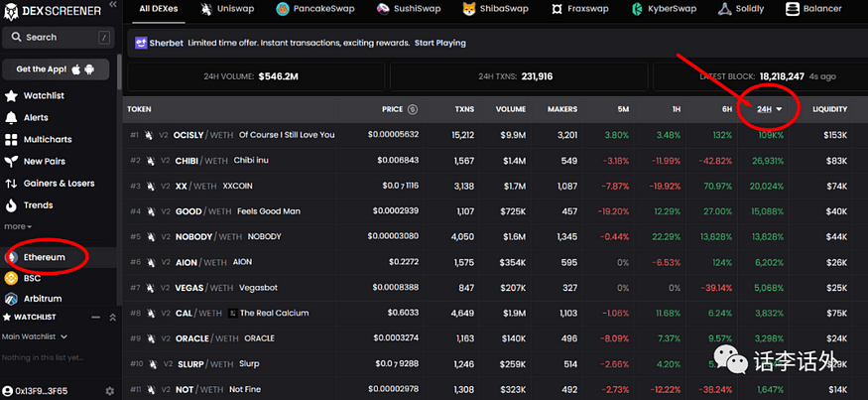Follow the Start Playing link
Viewport: 868px width, 400px height.
pyautogui.click(x=440, y=43)
